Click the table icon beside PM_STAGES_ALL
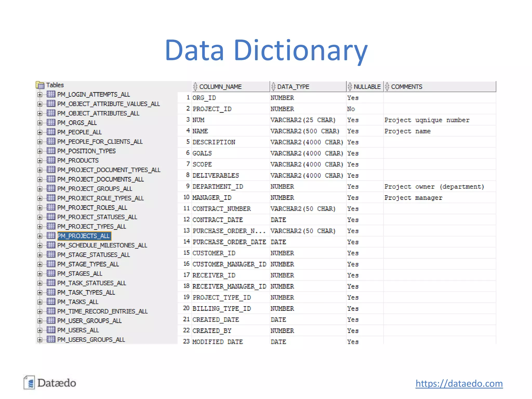This screenshot has width=532, height=399. tap(51, 273)
